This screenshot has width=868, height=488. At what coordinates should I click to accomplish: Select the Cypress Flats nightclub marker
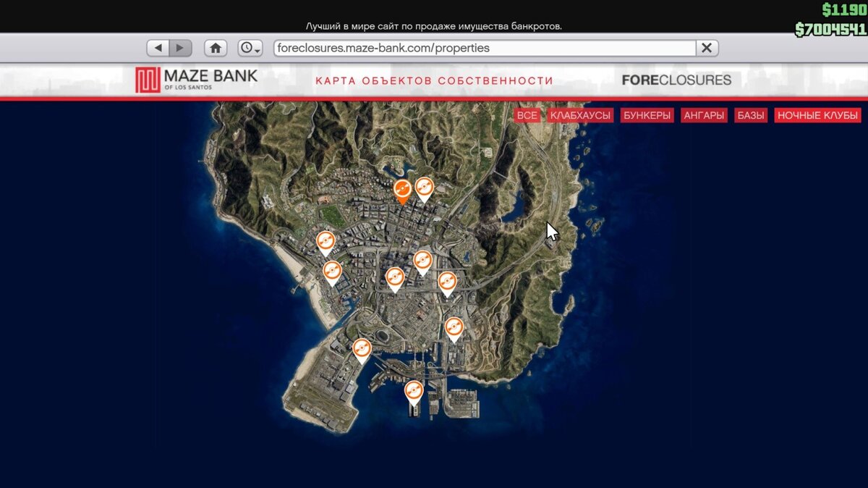click(x=454, y=329)
